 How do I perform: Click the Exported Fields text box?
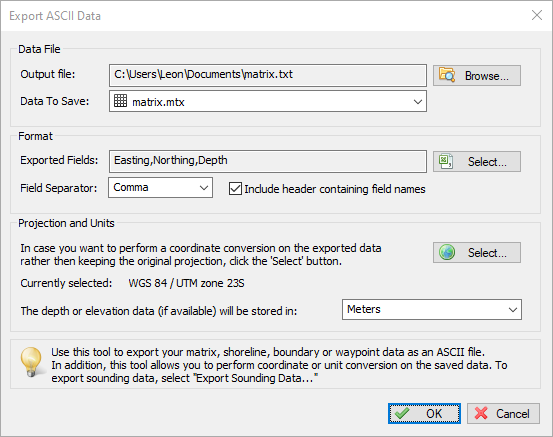point(268,161)
